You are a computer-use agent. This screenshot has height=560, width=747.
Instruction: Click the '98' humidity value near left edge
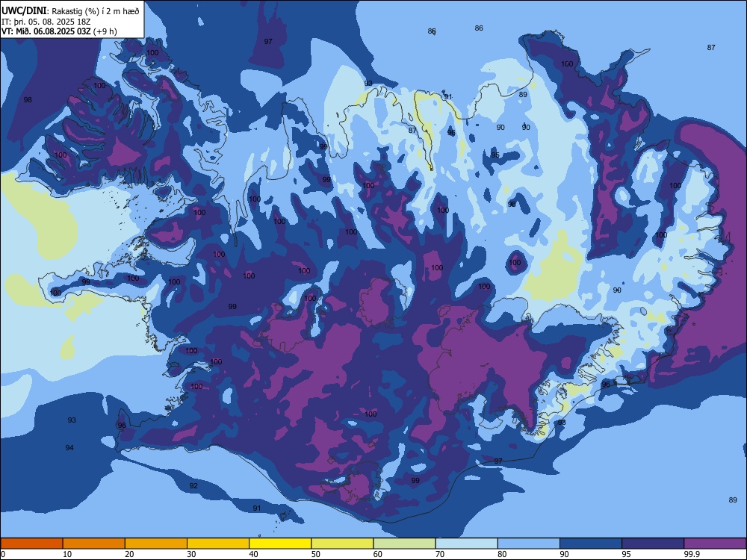pos(28,99)
